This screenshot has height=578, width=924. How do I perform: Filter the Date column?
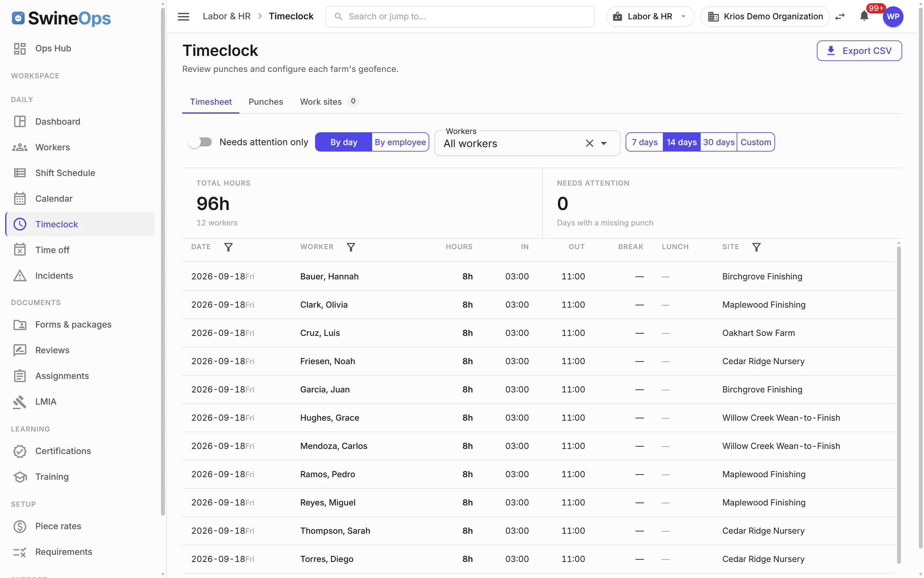click(228, 247)
